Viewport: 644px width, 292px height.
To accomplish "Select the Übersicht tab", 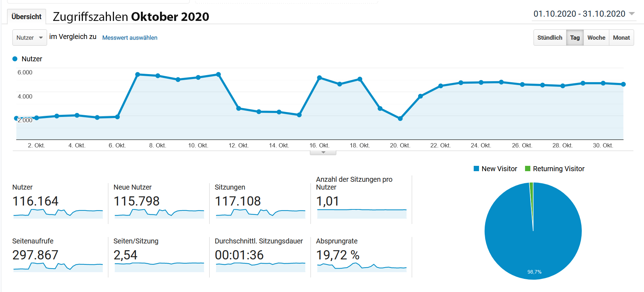I will 27,17.
